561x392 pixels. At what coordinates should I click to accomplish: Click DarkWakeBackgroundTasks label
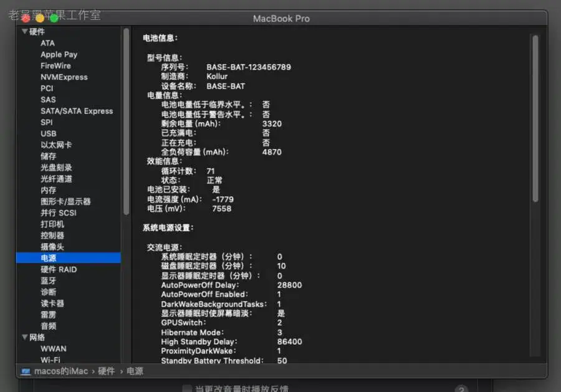[214, 304]
